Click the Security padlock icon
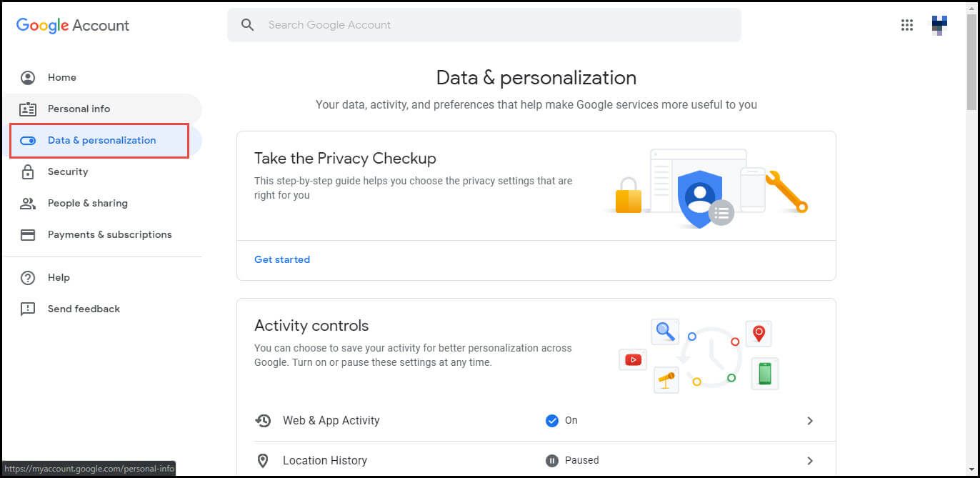Screen dimensions: 980x478 (28, 171)
